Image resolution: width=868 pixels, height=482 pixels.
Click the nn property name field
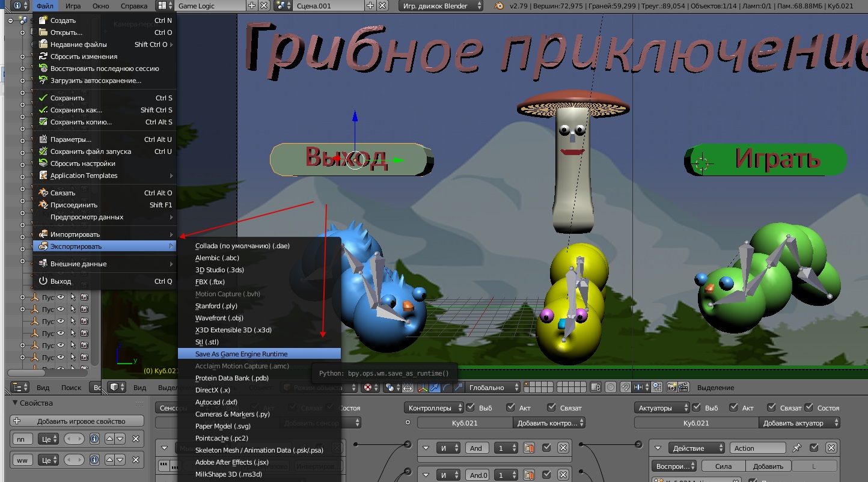(x=23, y=439)
